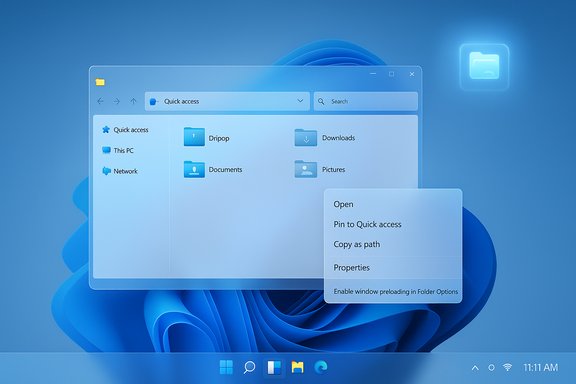Choose Open from the context menu

343,204
